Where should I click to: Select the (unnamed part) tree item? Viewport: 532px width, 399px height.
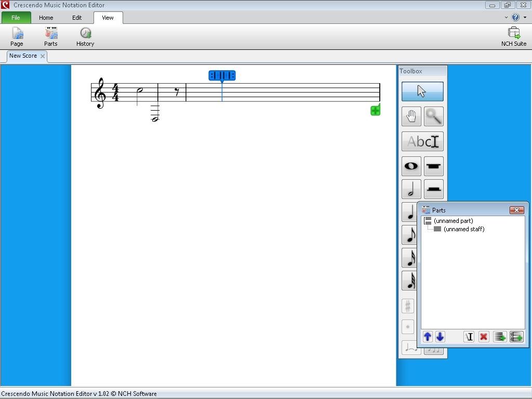click(453, 221)
